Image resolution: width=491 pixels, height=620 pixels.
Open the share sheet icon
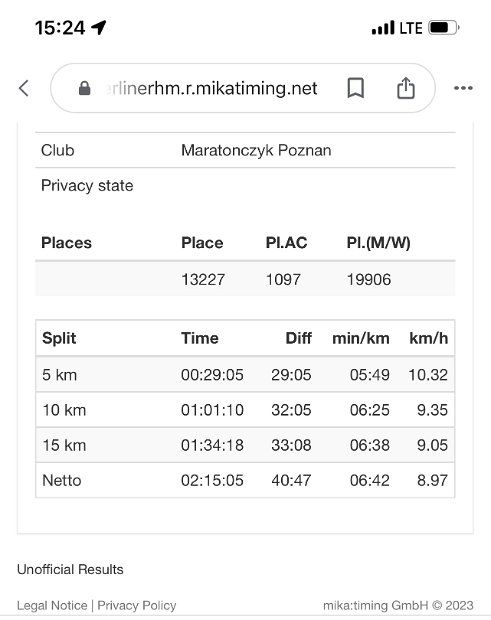coord(406,87)
